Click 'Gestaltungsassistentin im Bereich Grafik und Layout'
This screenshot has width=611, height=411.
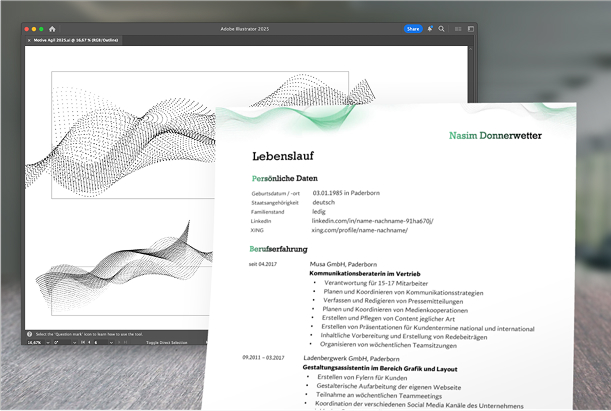tap(380, 368)
